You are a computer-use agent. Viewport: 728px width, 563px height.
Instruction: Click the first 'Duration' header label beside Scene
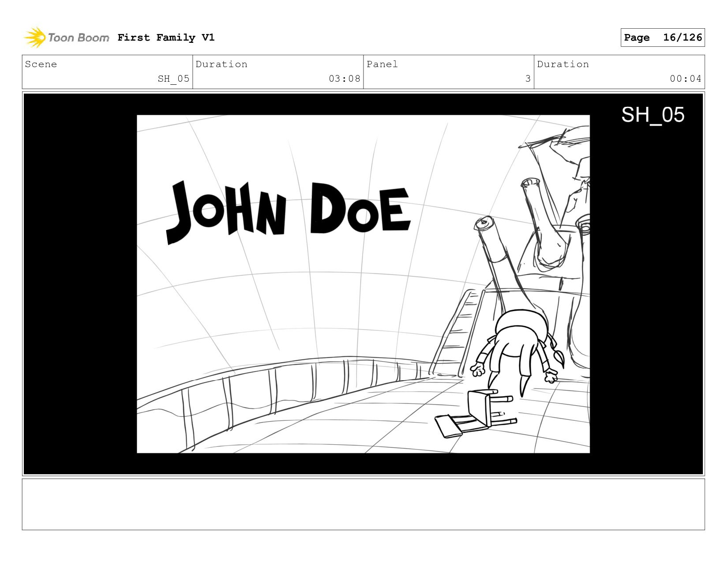(221, 64)
